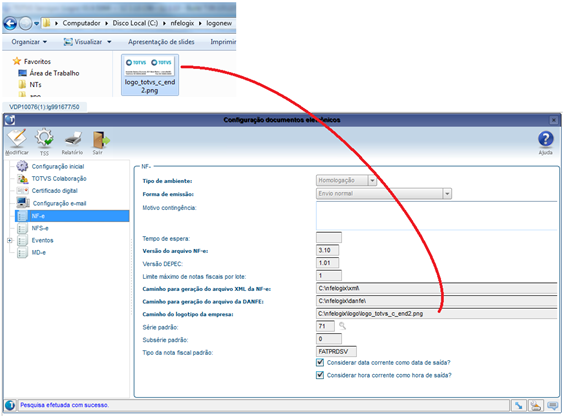
Task: Click the Relatório printer icon
Action: pos(72,139)
